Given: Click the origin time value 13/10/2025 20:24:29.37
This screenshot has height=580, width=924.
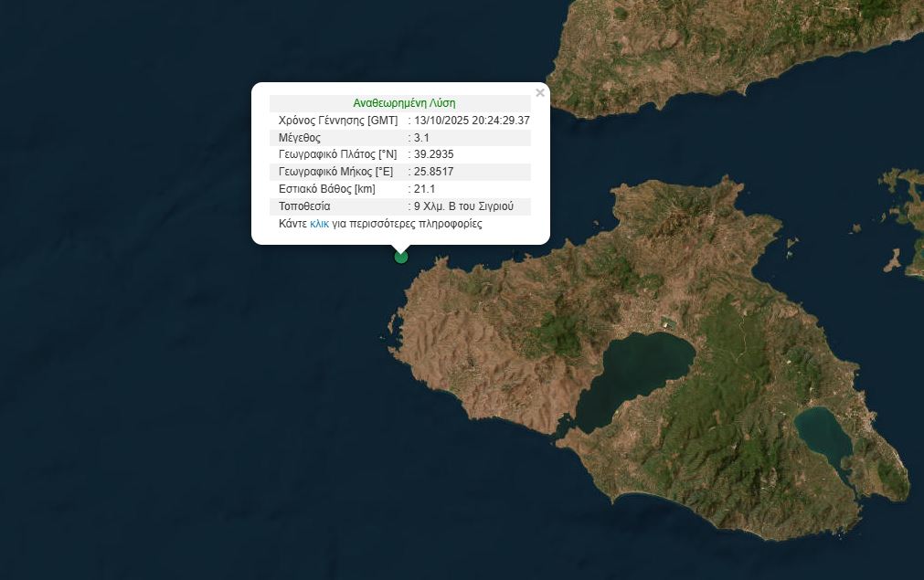Looking at the screenshot, I should [x=472, y=121].
